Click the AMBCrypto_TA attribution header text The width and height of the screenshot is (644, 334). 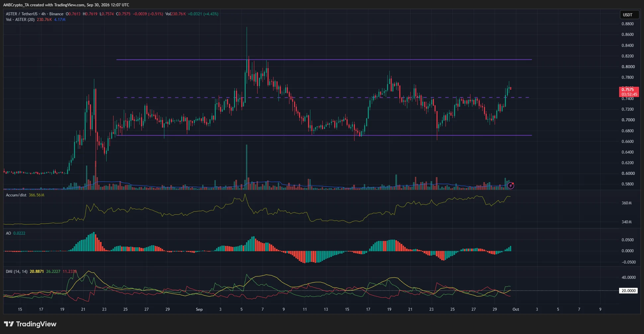pyautogui.click(x=66, y=5)
